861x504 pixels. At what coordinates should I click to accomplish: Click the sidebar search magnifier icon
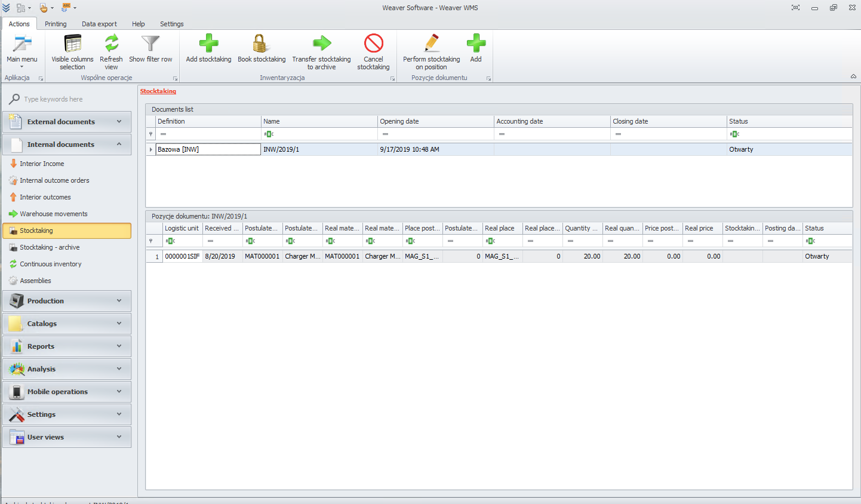(14, 99)
